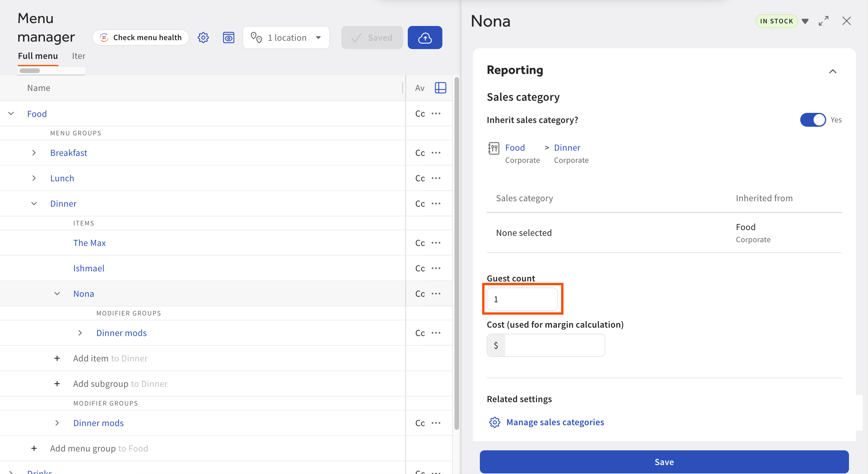Open more options for Dinner mods under Nona
The image size is (868, 474).
pos(436,333)
